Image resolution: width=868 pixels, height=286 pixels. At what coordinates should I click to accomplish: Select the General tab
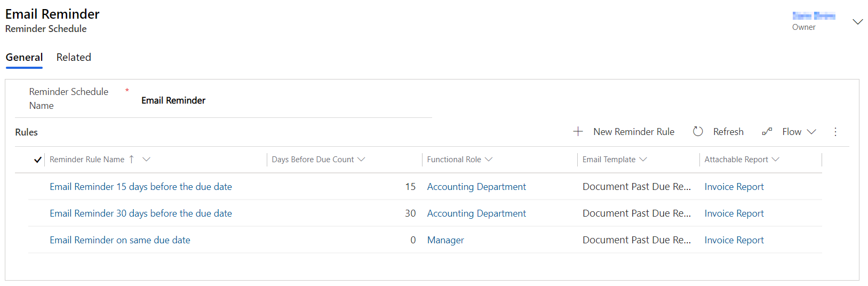coord(24,57)
